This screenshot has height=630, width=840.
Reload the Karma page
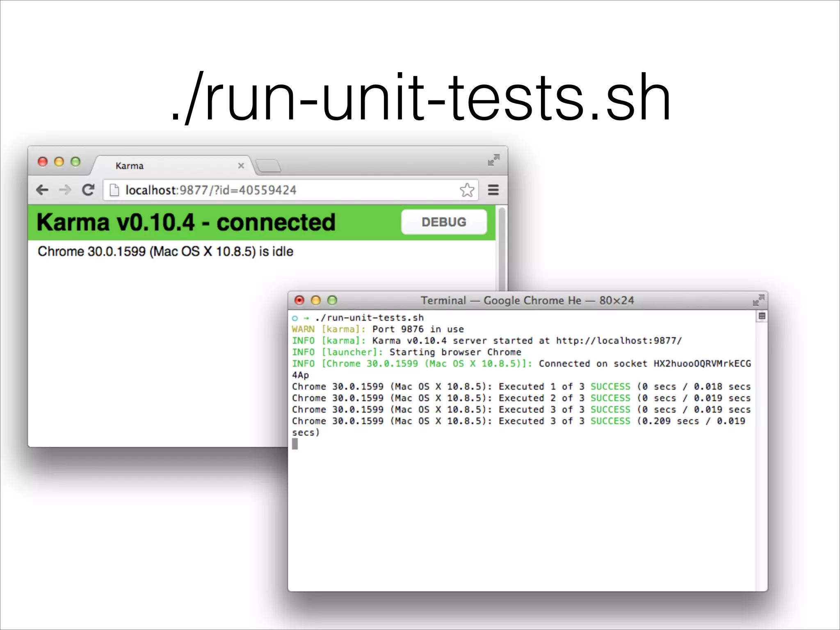(x=88, y=190)
